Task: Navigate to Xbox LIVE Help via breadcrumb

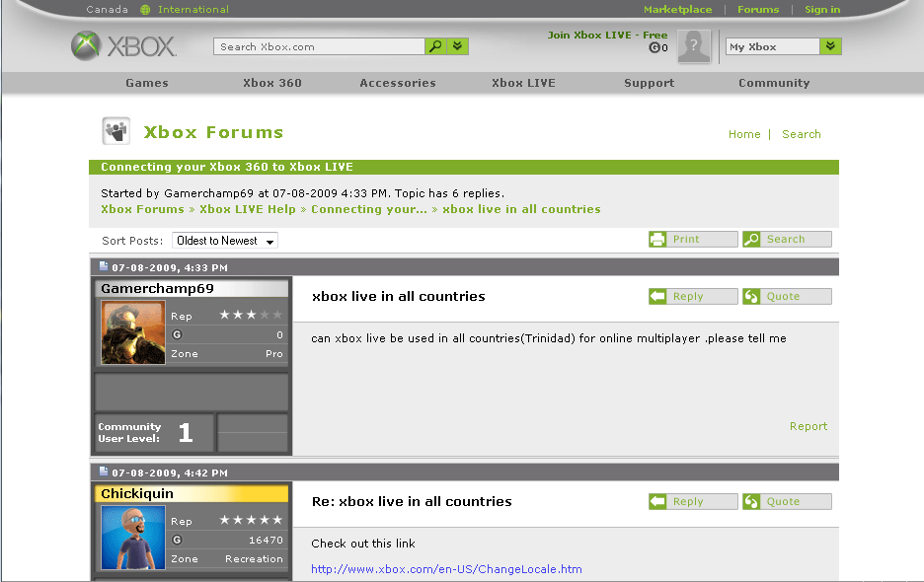Action: pyautogui.click(x=247, y=208)
